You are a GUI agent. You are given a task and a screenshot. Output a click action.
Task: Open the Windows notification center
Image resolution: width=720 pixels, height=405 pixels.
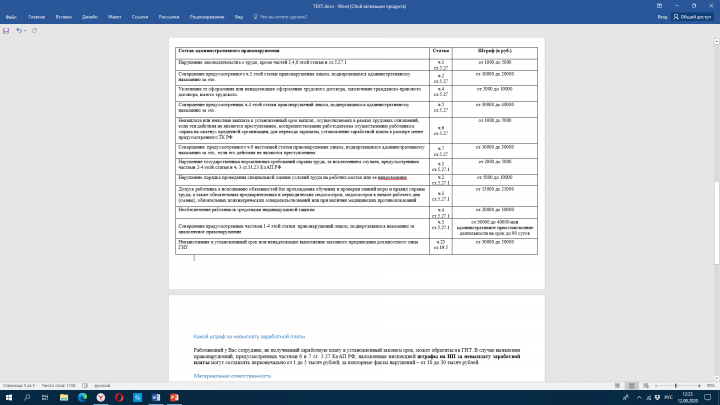click(x=708, y=398)
